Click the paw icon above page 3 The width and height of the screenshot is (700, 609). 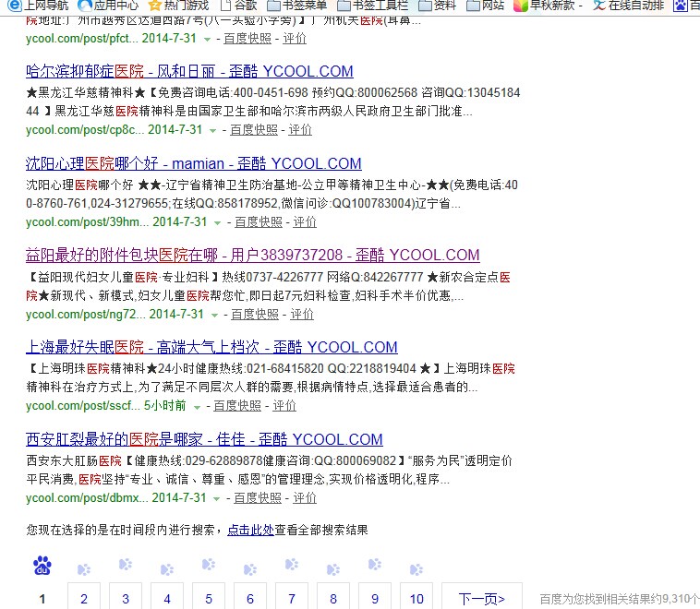[x=126, y=565]
